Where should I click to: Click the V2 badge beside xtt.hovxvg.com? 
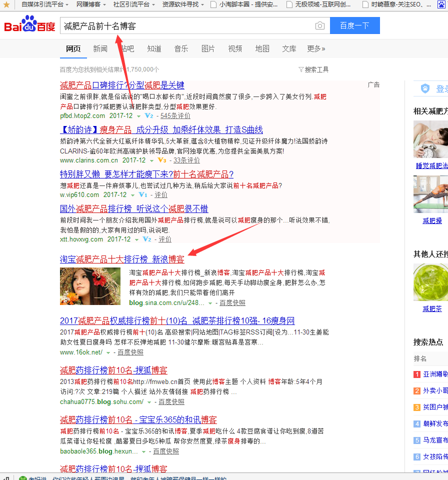point(147,239)
